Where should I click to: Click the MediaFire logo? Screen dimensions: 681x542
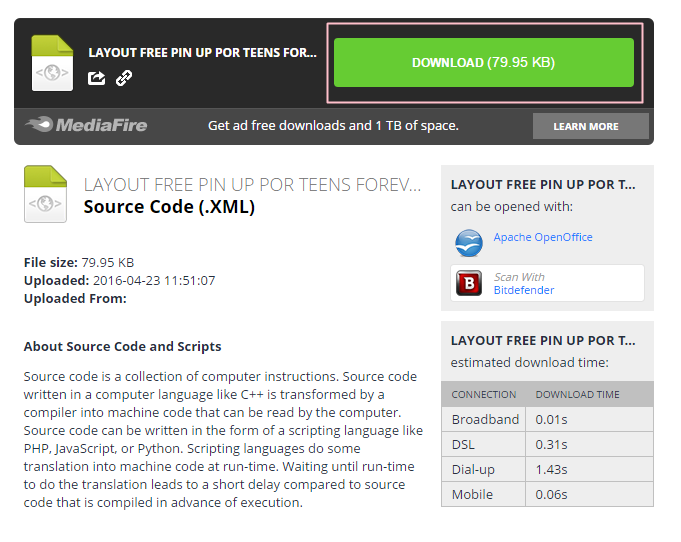coord(86,125)
